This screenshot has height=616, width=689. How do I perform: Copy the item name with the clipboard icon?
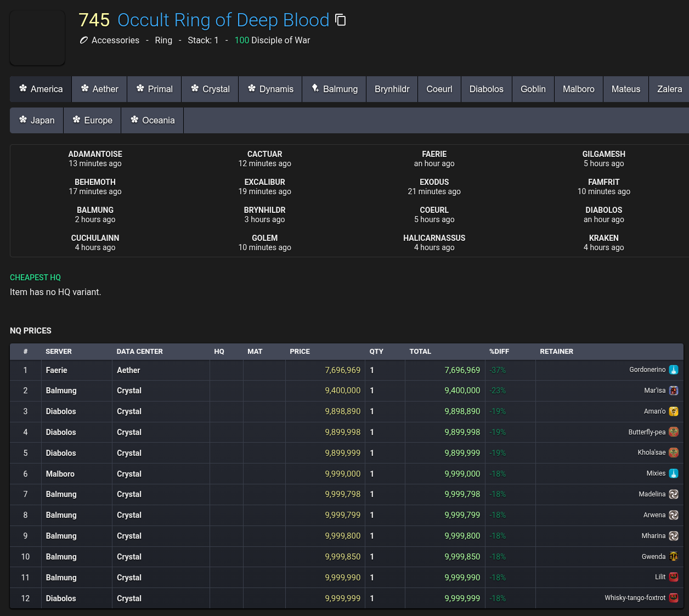point(341,20)
